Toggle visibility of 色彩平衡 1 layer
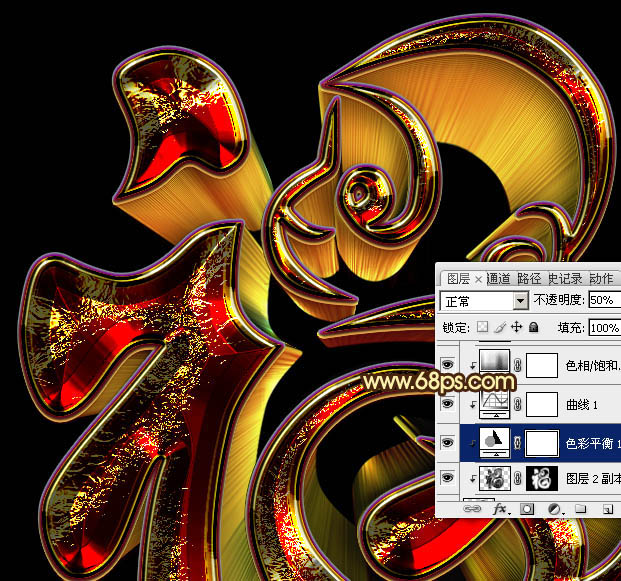 pos(447,442)
